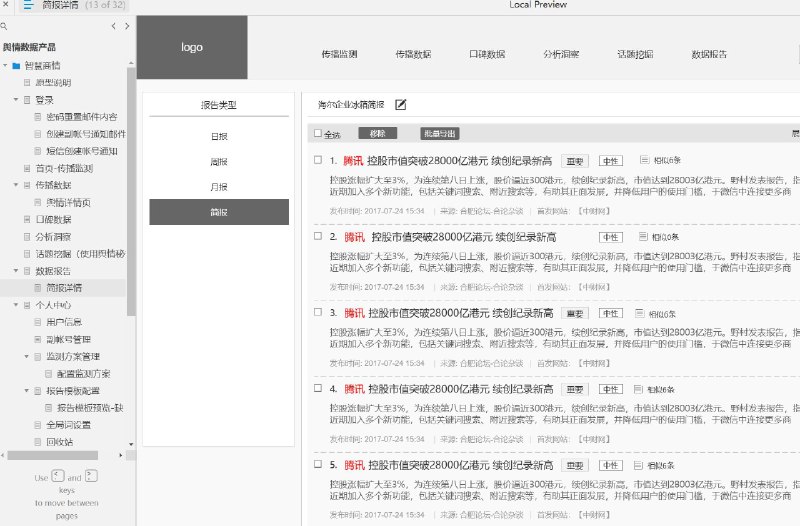Click the 重要 tag on article 1

click(575, 161)
